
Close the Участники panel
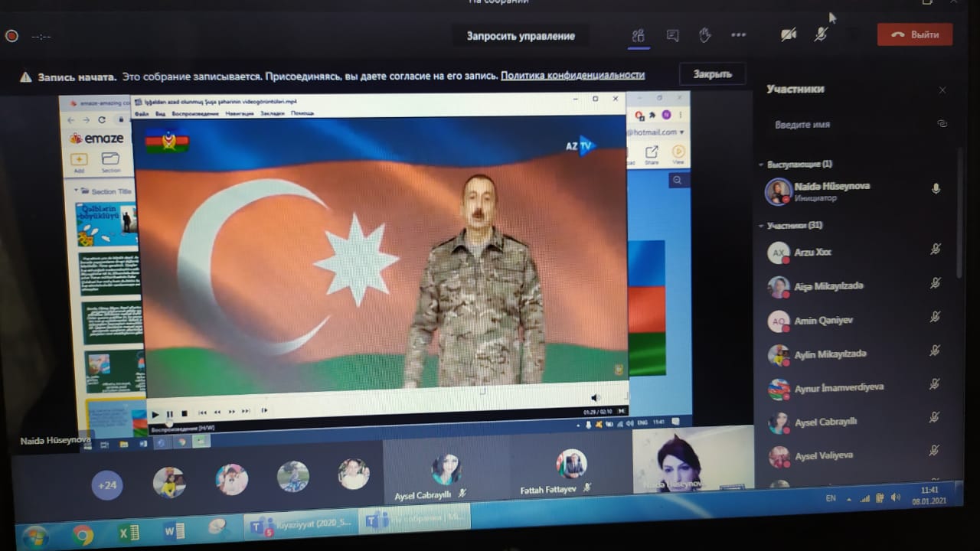coord(942,90)
